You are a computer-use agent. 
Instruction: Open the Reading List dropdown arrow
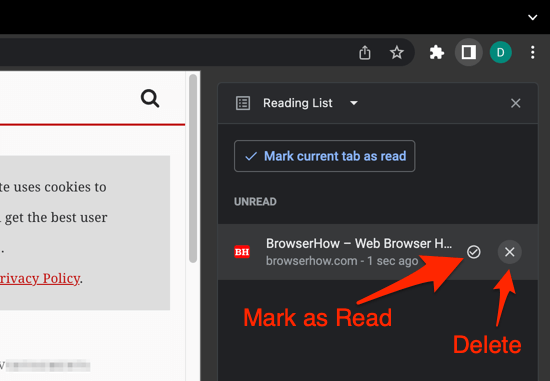click(x=354, y=103)
